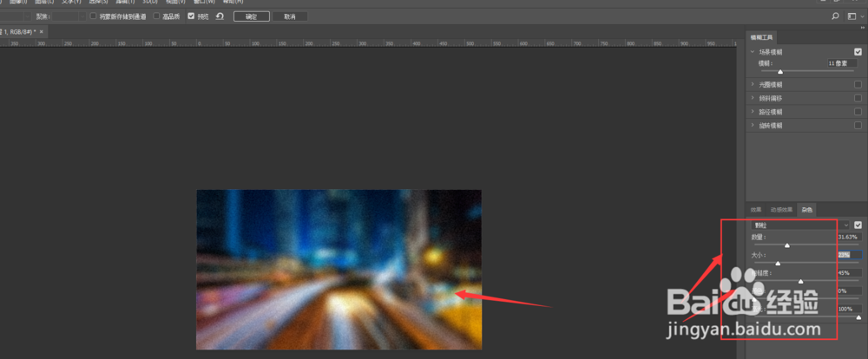Toggle the preview checkbox
Viewport: 868px width, 359px height.
click(x=191, y=16)
